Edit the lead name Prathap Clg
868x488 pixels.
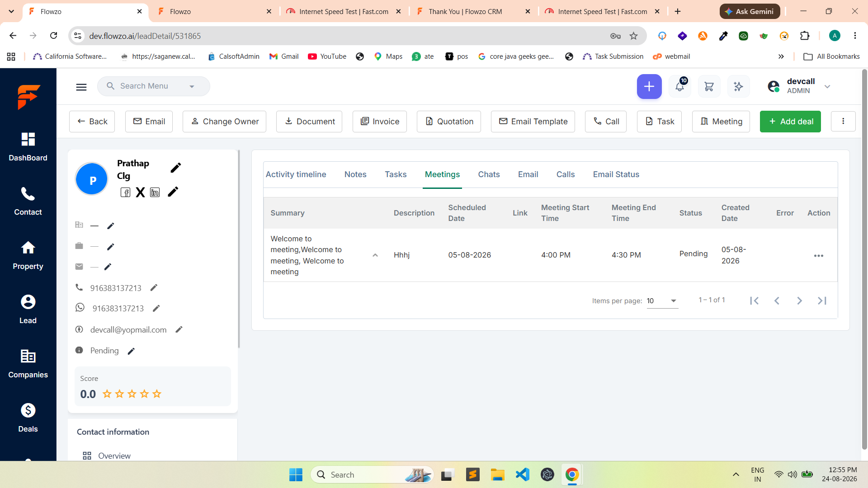pos(176,168)
